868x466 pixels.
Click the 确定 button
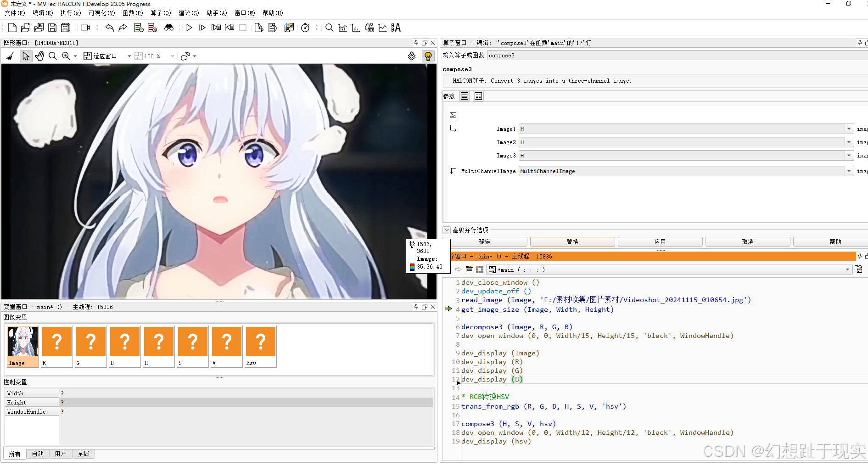(x=485, y=241)
